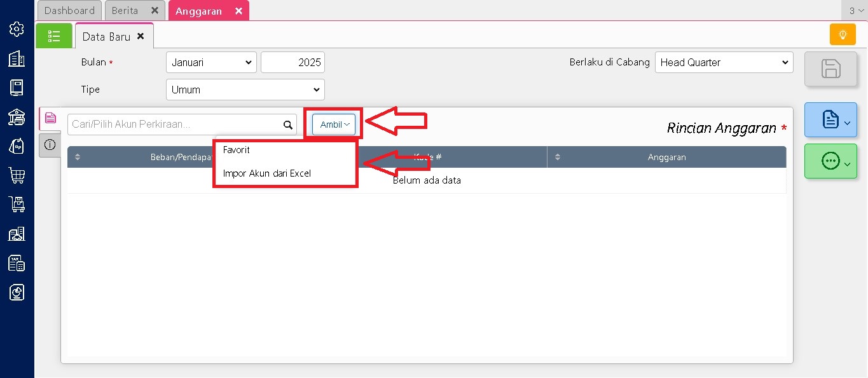Switch to the Dashboard tab

[x=70, y=11]
